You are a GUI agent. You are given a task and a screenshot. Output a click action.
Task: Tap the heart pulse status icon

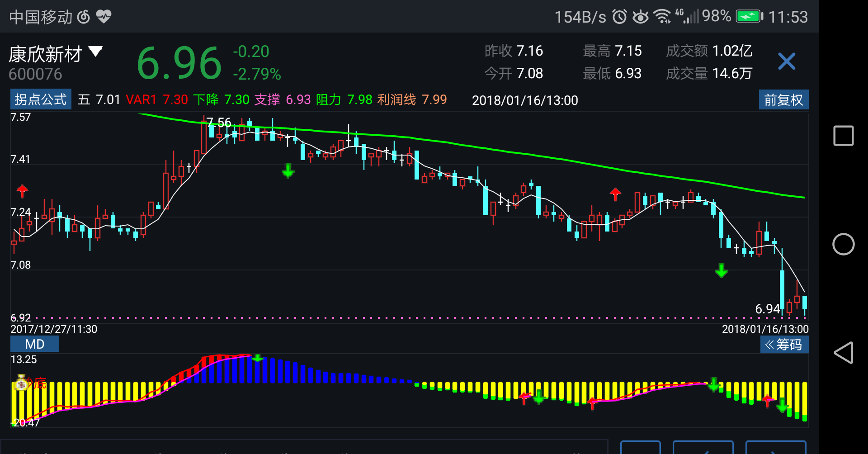[x=104, y=17]
